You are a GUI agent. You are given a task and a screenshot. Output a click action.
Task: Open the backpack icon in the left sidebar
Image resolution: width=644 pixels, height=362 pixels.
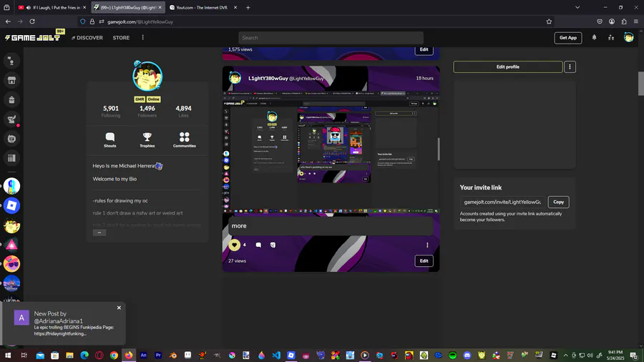tap(11, 99)
